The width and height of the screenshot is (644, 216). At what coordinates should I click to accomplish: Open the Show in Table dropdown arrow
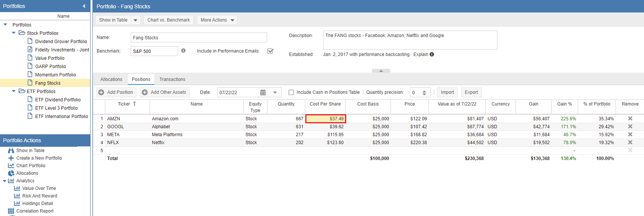coord(136,20)
